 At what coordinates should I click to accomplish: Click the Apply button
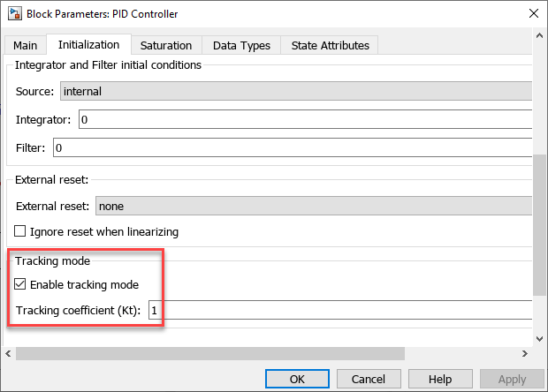click(x=512, y=380)
